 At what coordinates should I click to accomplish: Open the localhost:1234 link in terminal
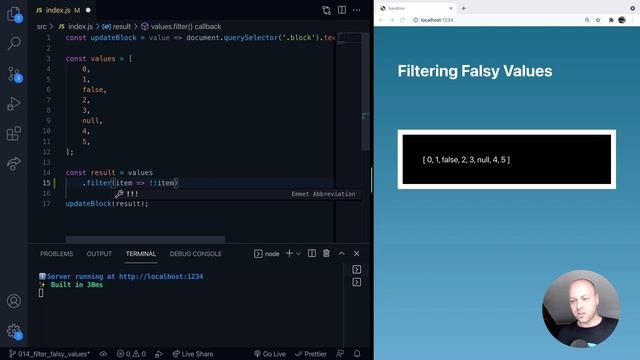[x=161, y=276]
